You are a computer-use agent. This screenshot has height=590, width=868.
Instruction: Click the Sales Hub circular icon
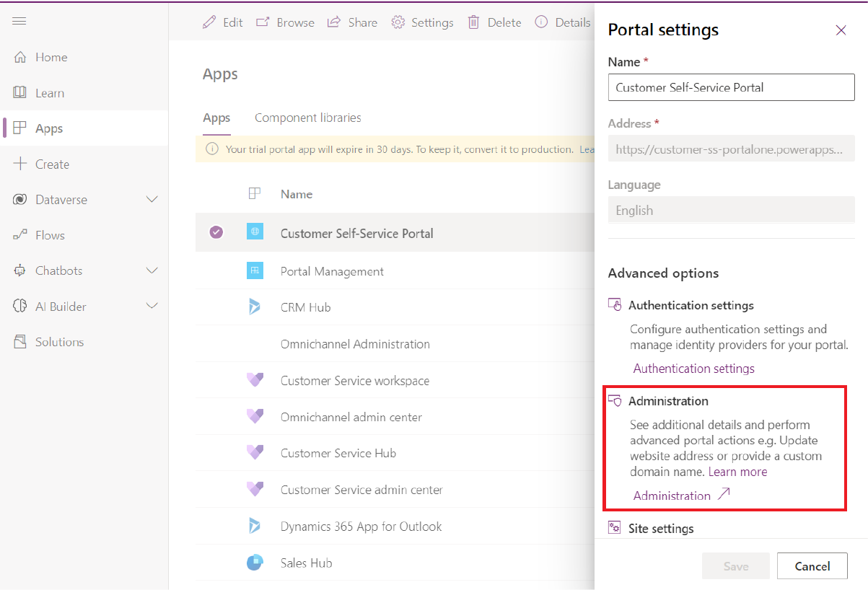[x=255, y=563]
